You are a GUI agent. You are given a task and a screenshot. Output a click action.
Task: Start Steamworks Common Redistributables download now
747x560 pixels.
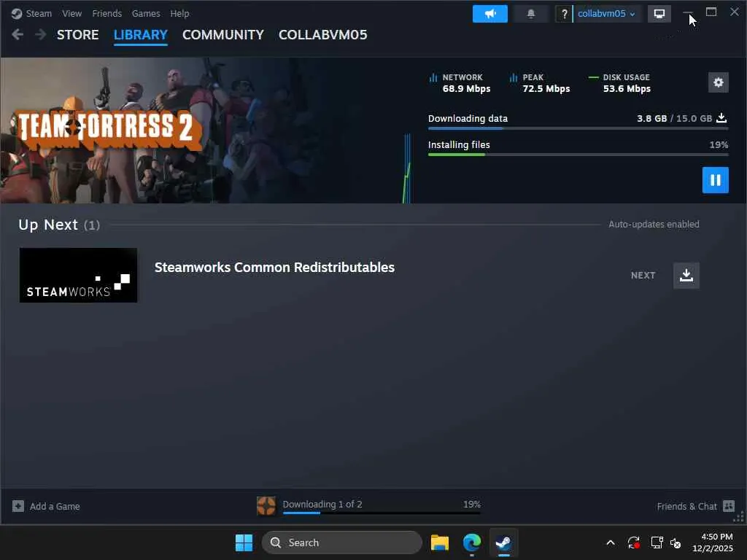[686, 275]
